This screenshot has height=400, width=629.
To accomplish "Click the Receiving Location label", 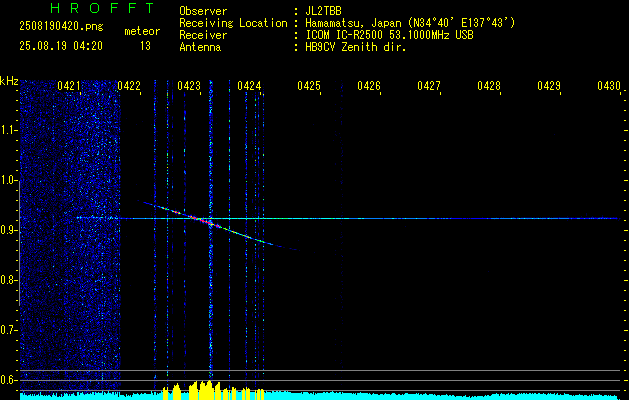I will (x=233, y=23).
